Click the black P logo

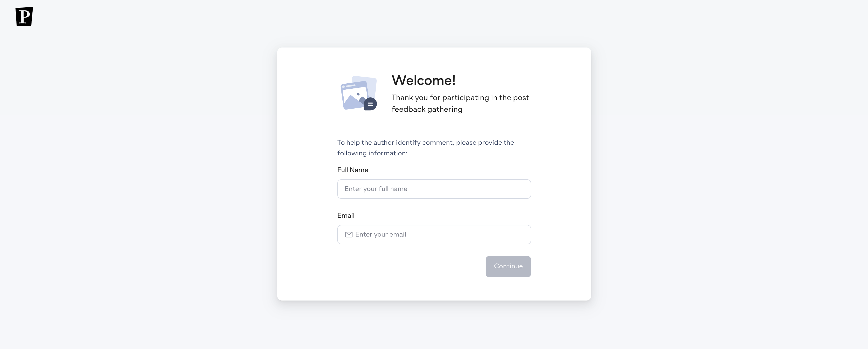coord(24,16)
